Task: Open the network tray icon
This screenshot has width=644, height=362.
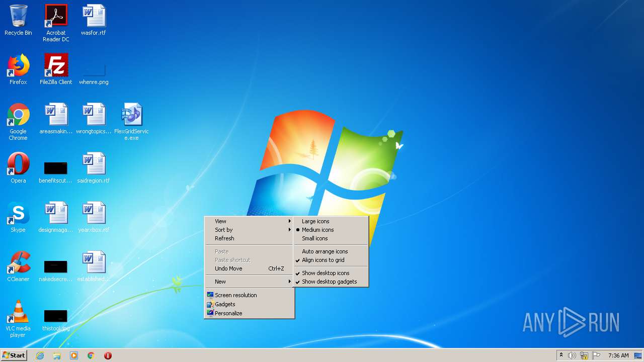Action: point(584,355)
